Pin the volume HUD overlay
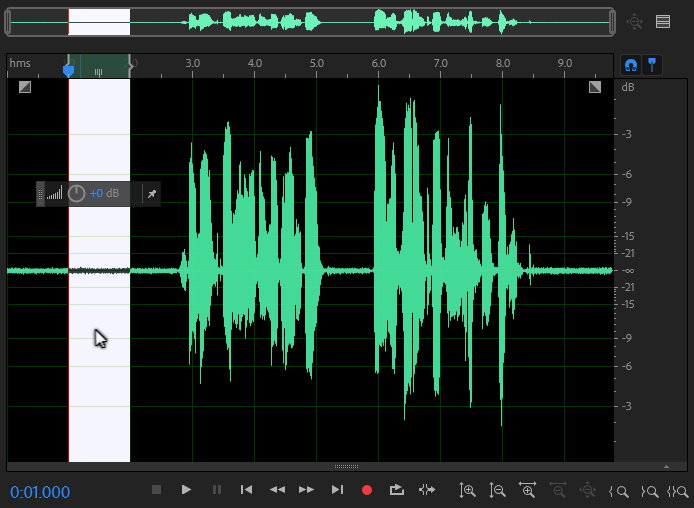694x508 pixels. (x=151, y=193)
